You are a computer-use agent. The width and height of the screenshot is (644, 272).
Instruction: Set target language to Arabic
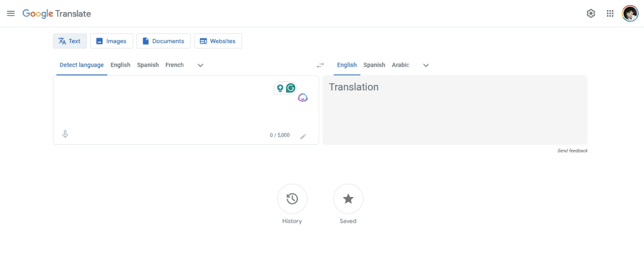[401, 65]
